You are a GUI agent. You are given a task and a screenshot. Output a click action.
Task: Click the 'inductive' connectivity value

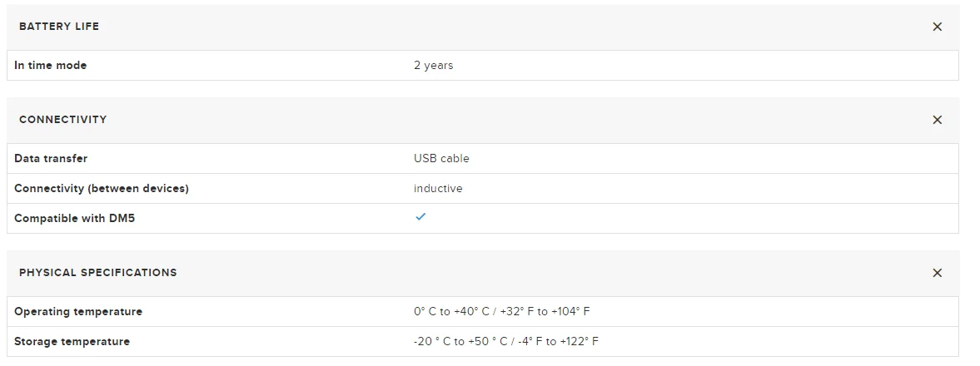(438, 188)
